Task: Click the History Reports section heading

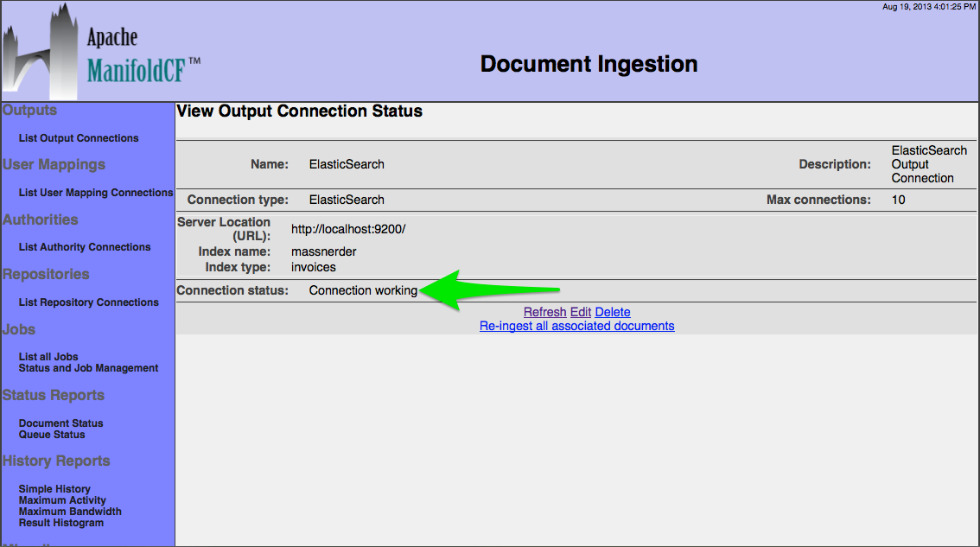Action: click(56, 461)
